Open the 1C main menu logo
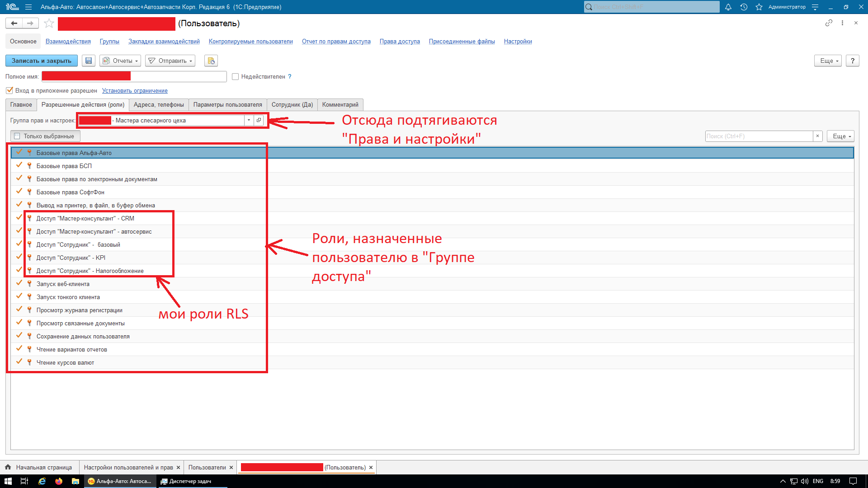 12,7
